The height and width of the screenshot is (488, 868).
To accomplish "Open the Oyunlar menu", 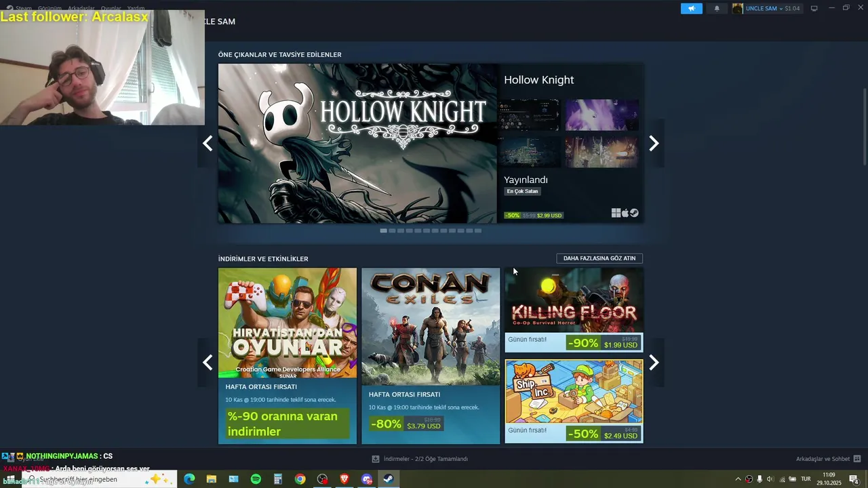I will click(x=111, y=8).
